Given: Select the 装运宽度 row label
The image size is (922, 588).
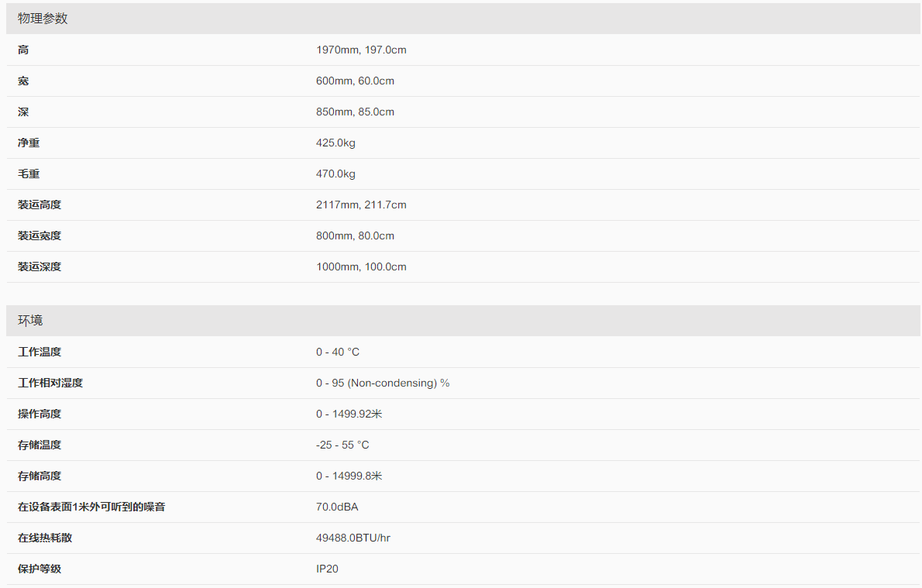Looking at the screenshot, I should tap(40, 236).
